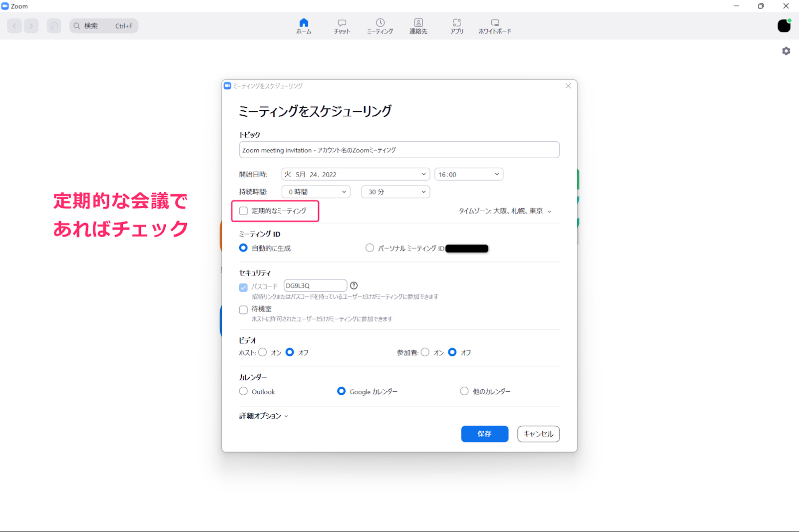This screenshot has height=532, width=799.
Task: Close the schedule meeting dialog
Action: pyautogui.click(x=568, y=86)
